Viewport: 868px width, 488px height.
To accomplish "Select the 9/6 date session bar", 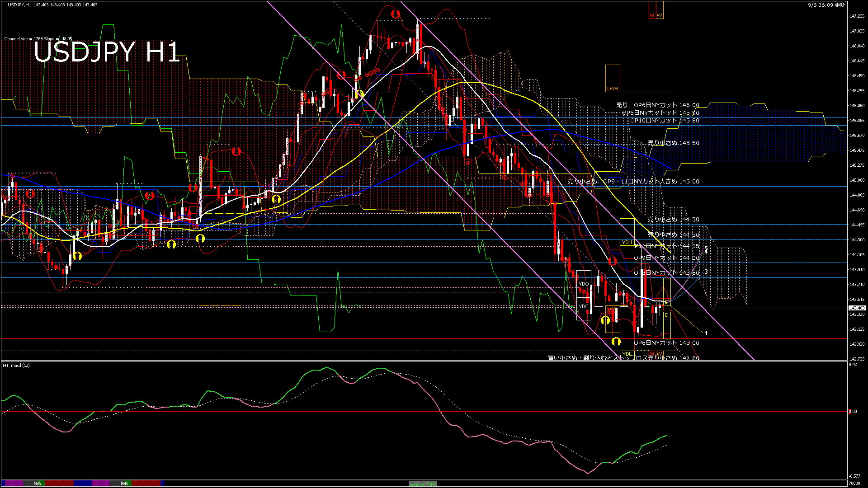I will pos(124,483).
